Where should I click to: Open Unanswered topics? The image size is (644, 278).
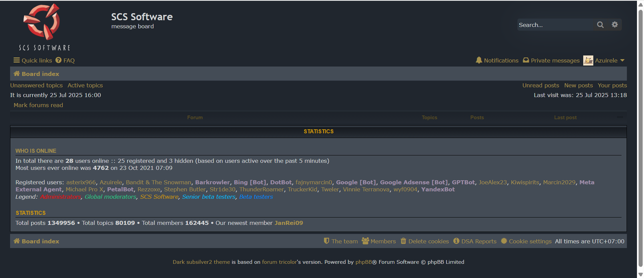click(36, 85)
